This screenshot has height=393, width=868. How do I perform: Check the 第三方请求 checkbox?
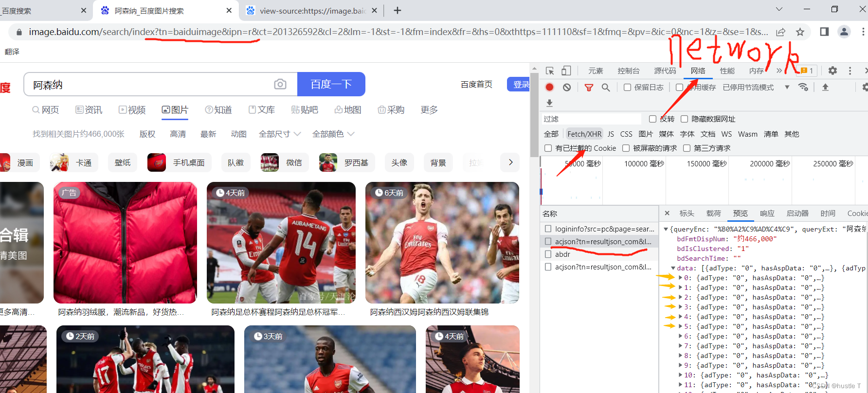687,148
